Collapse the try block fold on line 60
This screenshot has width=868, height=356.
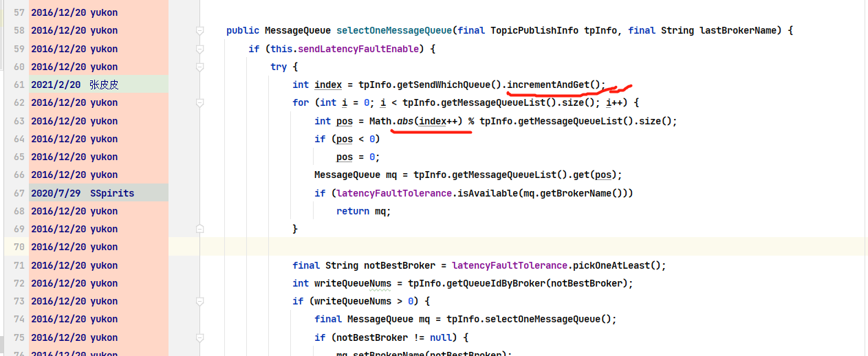click(199, 67)
